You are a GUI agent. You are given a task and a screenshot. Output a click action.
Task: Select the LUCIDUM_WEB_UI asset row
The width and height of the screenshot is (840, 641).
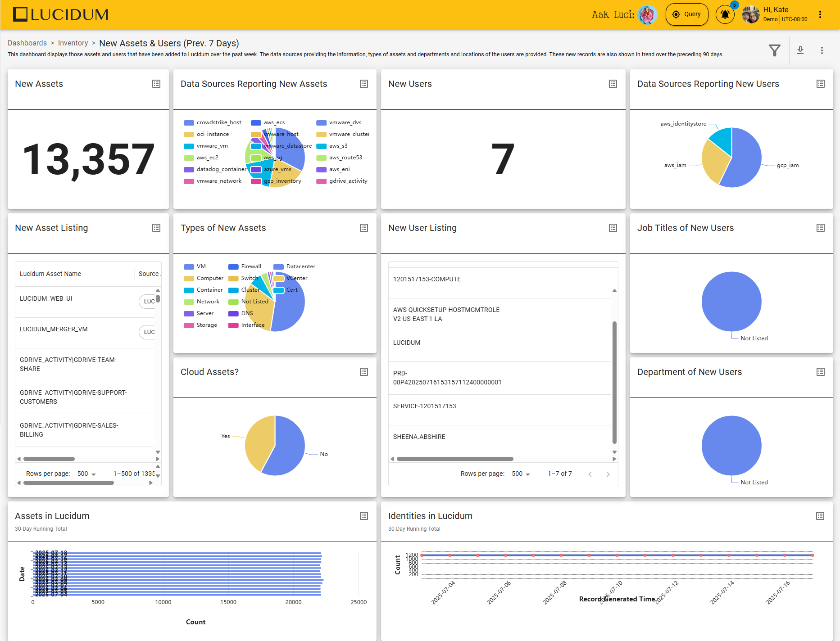pos(85,302)
